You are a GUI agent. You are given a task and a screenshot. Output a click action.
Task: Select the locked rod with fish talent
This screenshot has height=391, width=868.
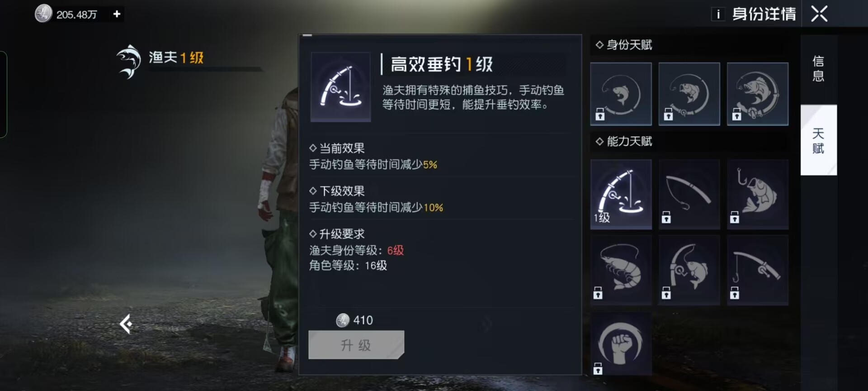click(x=689, y=270)
